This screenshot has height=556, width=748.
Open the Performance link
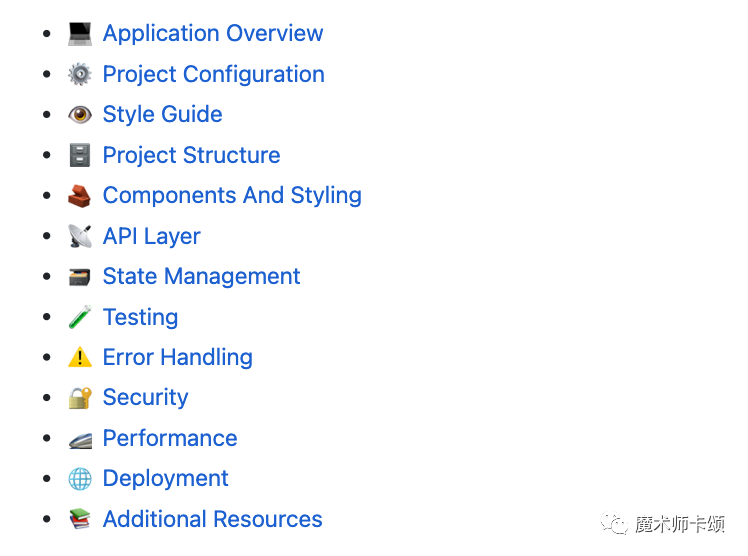tap(170, 438)
